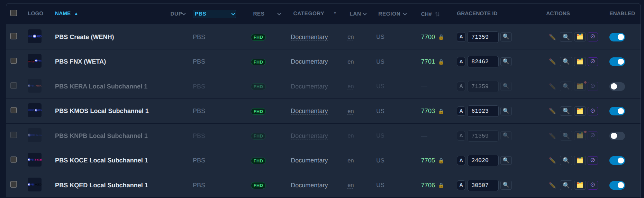
Task: Disable PBS KOCE Local Subchannel 1 toggle
Action: (617, 160)
